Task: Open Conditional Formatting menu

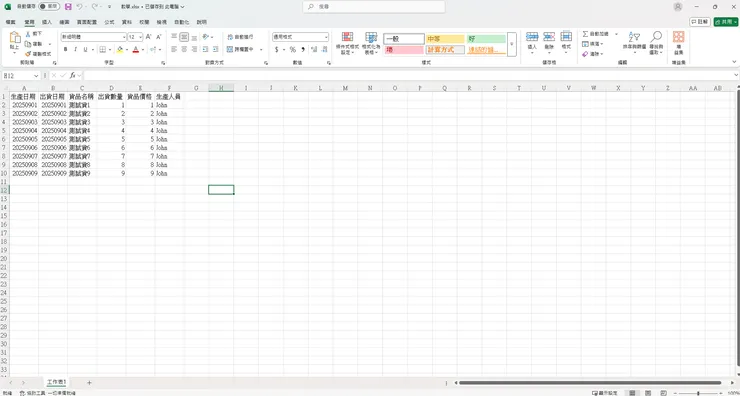Action: tap(347, 43)
